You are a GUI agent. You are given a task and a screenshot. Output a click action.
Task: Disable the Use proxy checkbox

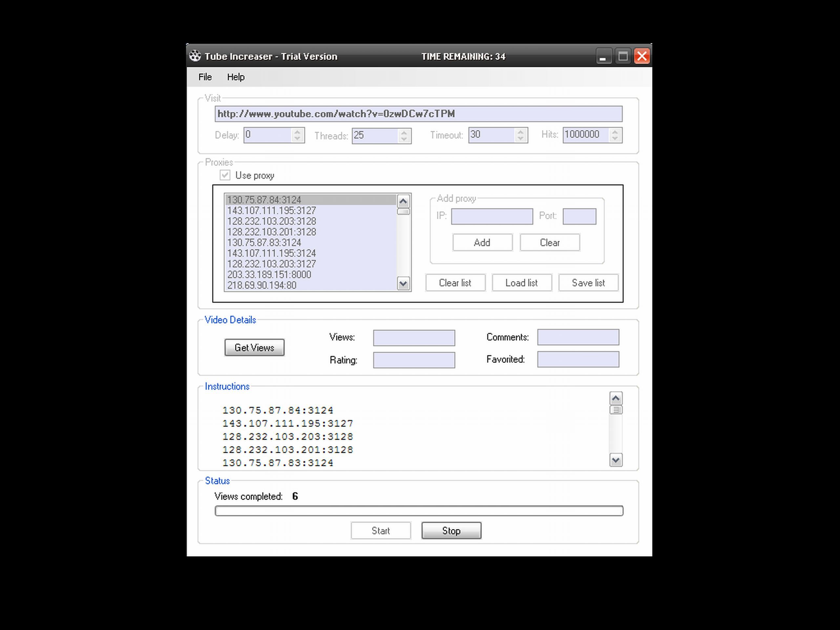point(225,175)
